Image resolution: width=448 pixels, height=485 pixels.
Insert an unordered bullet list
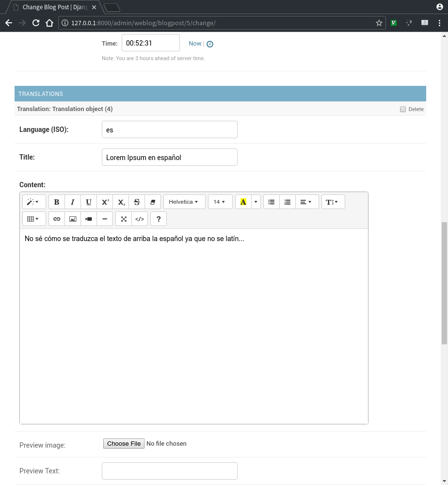click(272, 202)
